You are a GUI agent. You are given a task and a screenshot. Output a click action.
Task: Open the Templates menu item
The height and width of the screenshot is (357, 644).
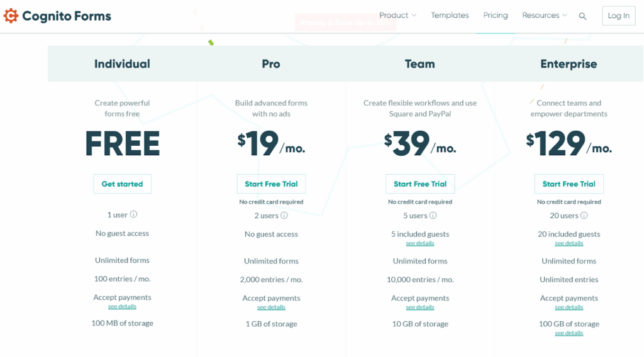450,15
